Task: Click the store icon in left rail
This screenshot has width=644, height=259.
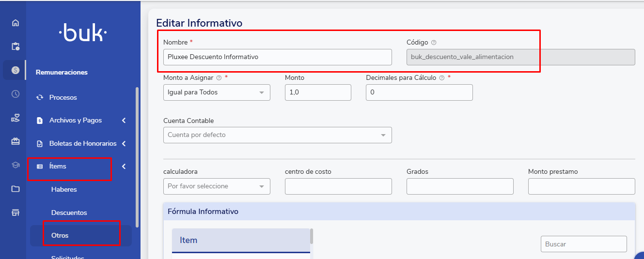Action: [16, 213]
